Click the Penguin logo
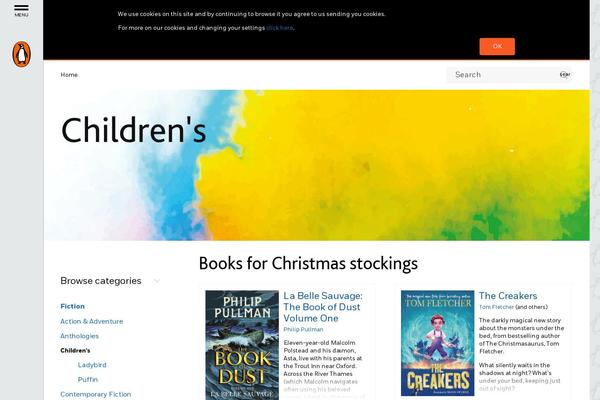This screenshot has width=600, height=400. tap(21, 54)
